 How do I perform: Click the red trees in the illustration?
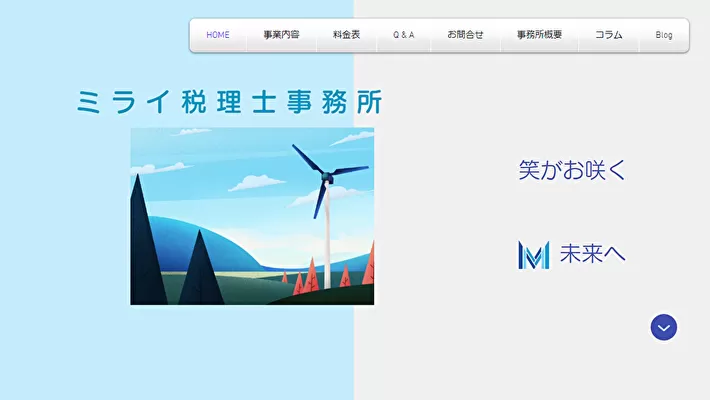[312, 273]
